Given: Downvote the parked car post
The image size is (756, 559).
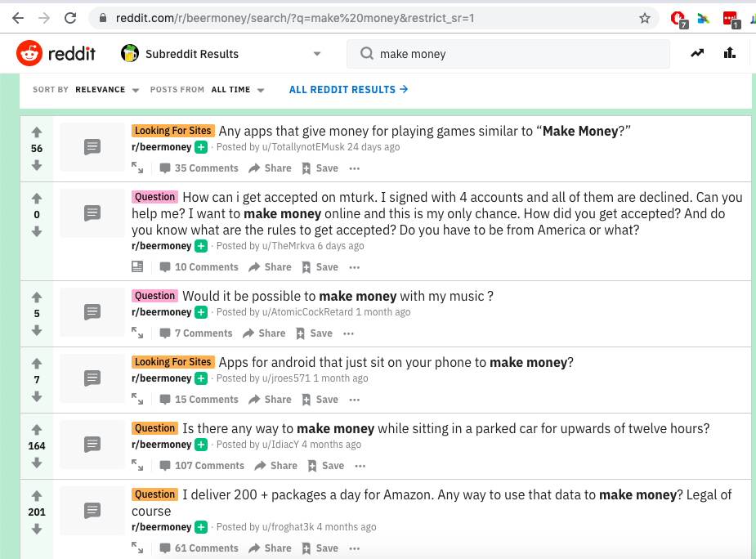Looking at the screenshot, I should [x=37, y=463].
